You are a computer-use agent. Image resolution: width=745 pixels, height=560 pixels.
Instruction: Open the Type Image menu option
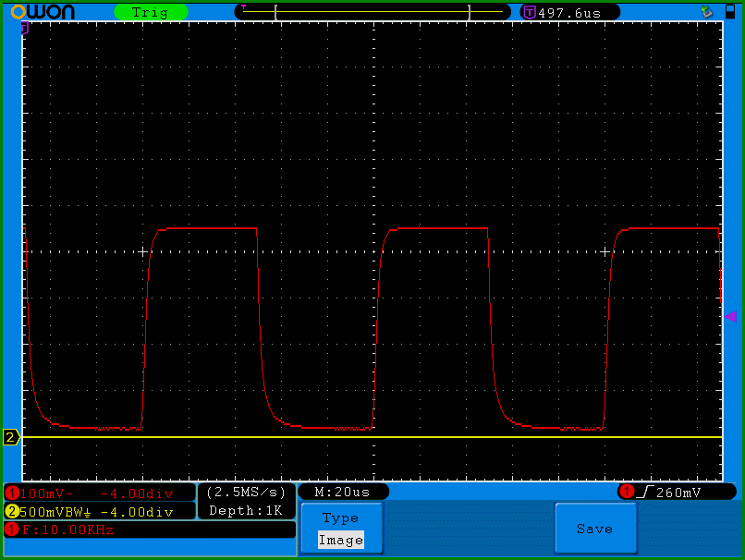point(341,529)
